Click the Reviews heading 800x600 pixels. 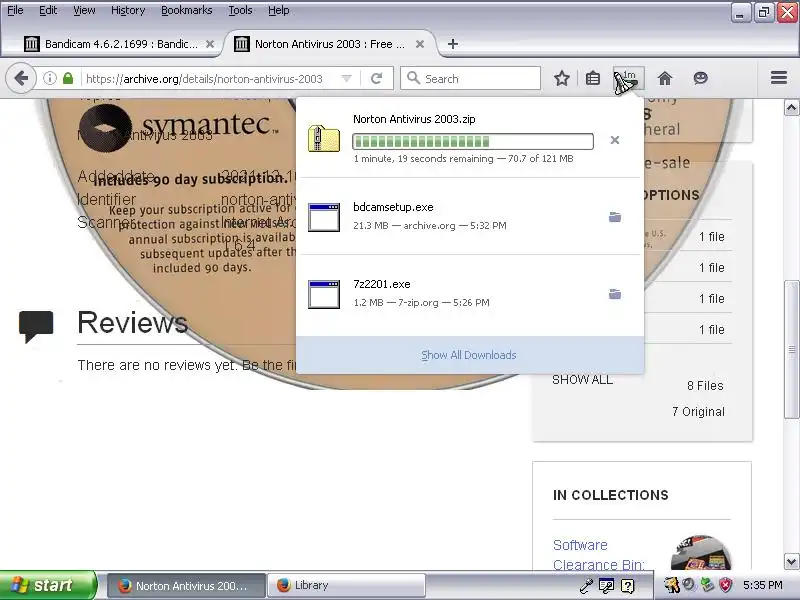[x=133, y=322]
